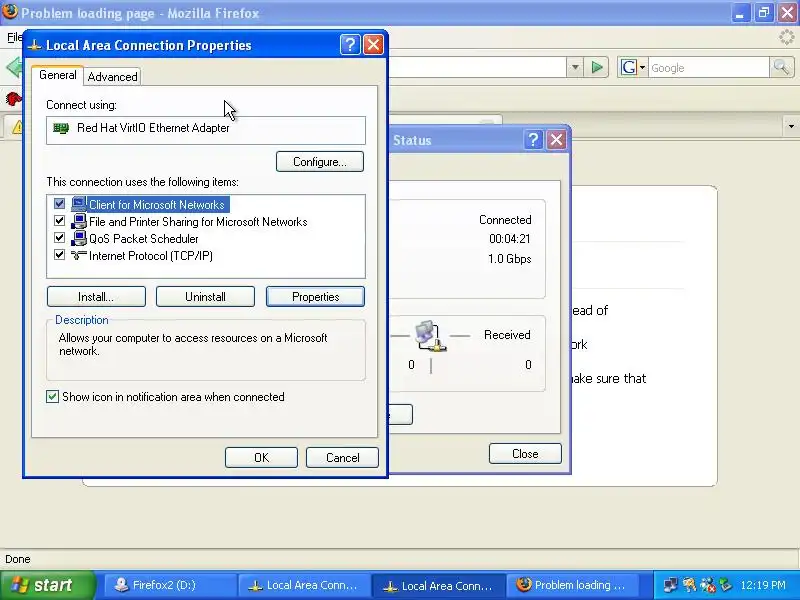The width and height of the screenshot is (800, 600).
Task: Open Firefox2 (D:) taskbar button
Action: [170, 585]
